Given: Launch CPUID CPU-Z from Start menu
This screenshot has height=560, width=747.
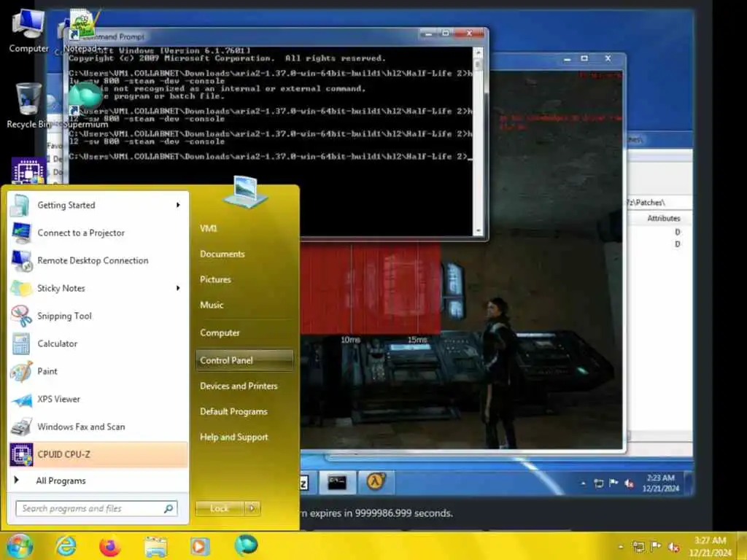Looking at the screenshot, I should pyautogui.click(x=98, y=454).
